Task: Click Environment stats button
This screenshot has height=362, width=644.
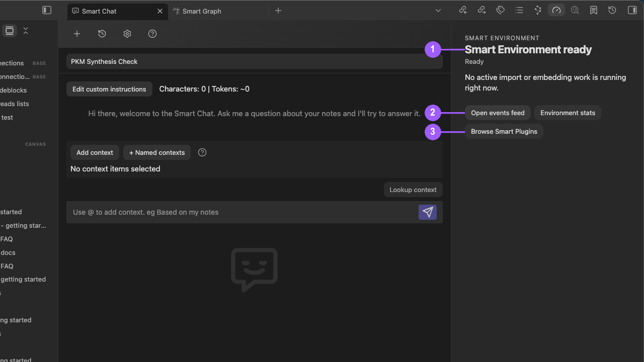Action: [x=568, y=113]
